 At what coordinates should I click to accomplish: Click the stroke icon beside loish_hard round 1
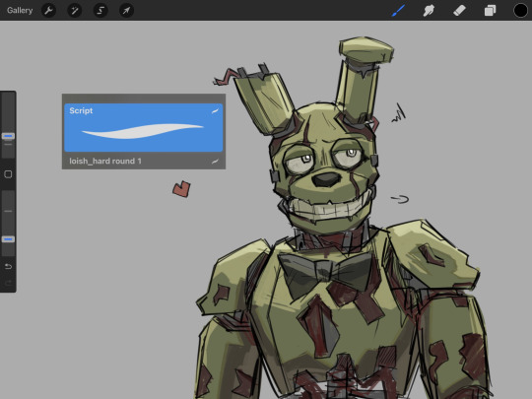pos(215,162)
